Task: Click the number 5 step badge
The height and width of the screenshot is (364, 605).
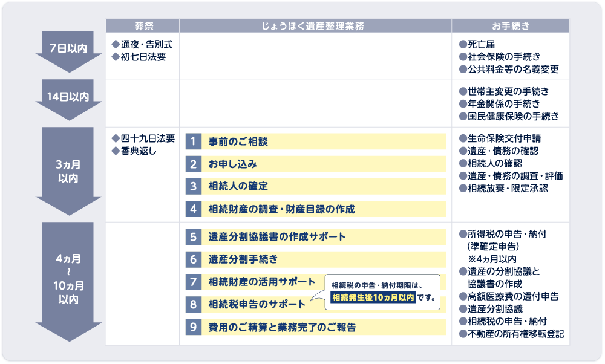Action: point(192,236)
